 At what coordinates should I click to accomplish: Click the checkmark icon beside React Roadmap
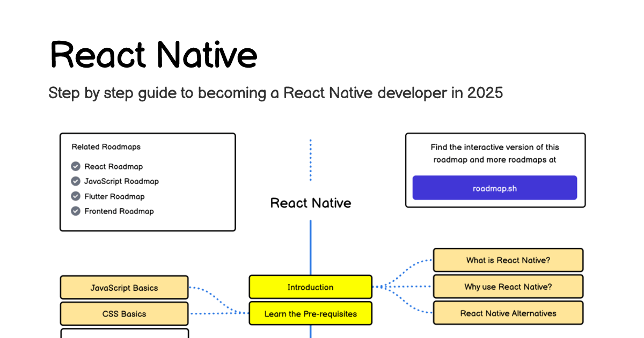pyautogui.click(x=76, y=166)
